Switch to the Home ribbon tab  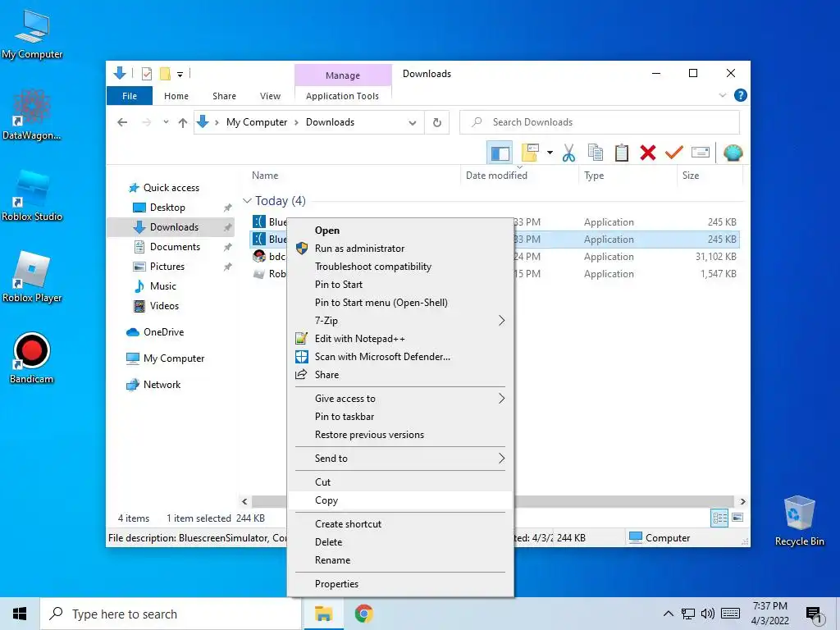pyautogui.click(x=176, y=96)
